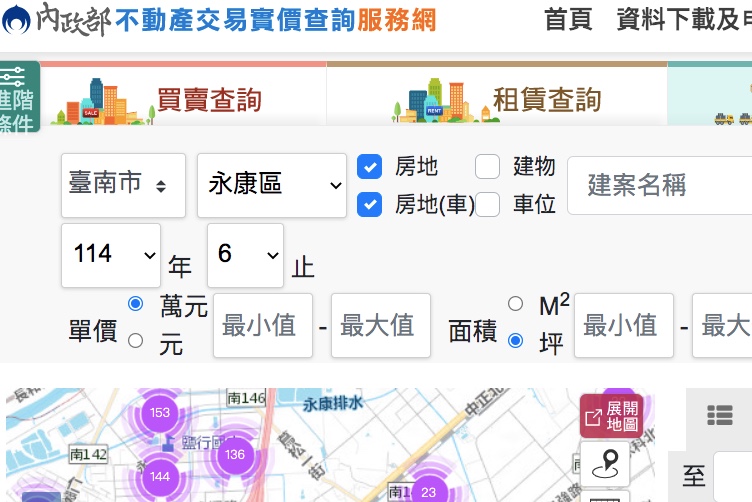Viewport: 752px width, 502px height.
Task: Click the list view icon
Action: pyautogui.click(x=719, y=415)
